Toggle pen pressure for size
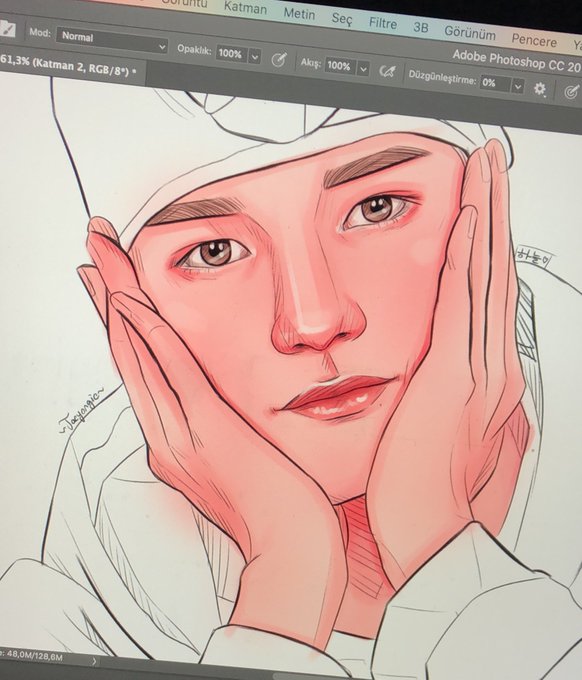This screenshot has width=582, height=680. pyautogui.click(x=572, y=92)
